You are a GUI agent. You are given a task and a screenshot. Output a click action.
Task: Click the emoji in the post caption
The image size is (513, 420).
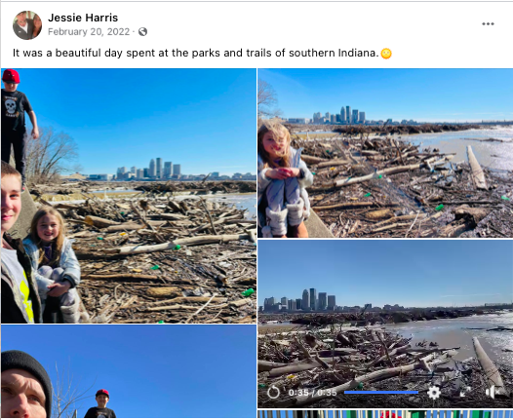[386, 54]
